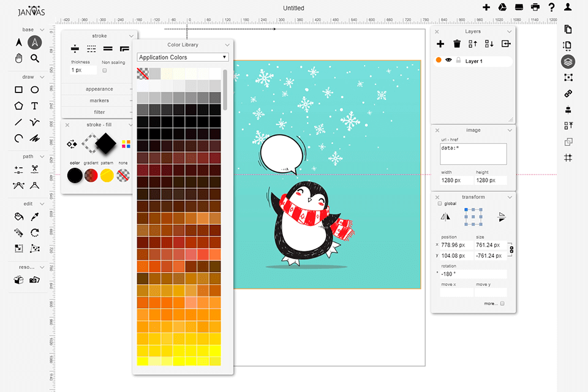Select the arc draw tool

[18, 138]
